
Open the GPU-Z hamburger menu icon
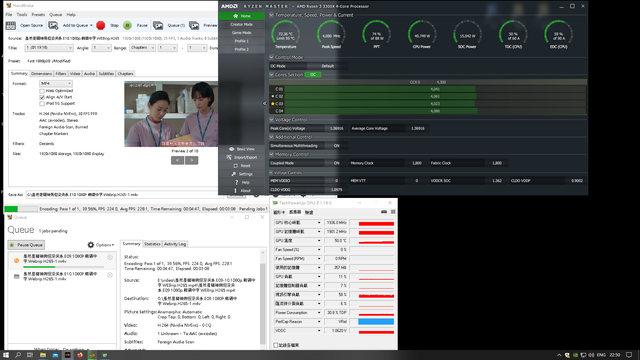click(393, 212)
